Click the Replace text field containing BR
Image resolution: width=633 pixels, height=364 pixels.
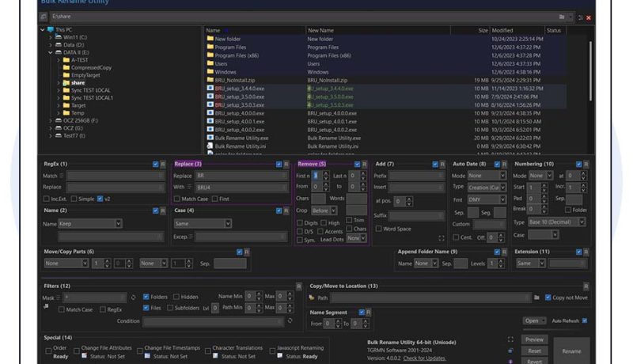coord(241,176)
